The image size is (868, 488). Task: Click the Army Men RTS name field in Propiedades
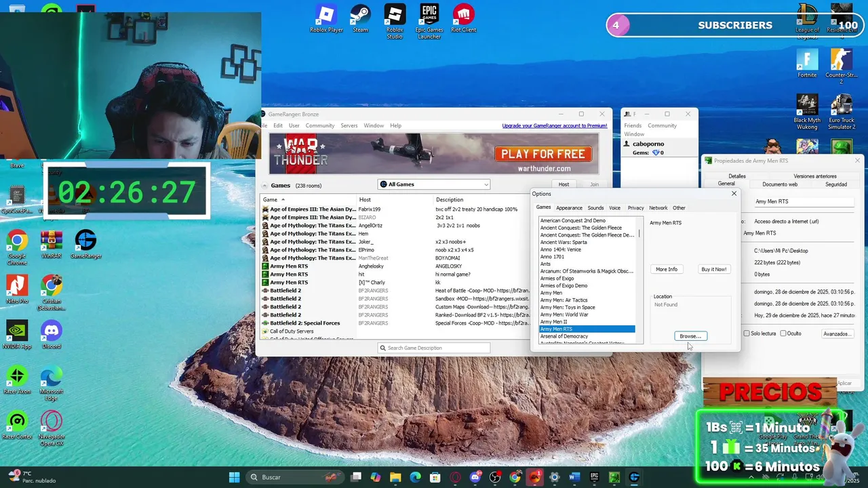click(804, 201)
